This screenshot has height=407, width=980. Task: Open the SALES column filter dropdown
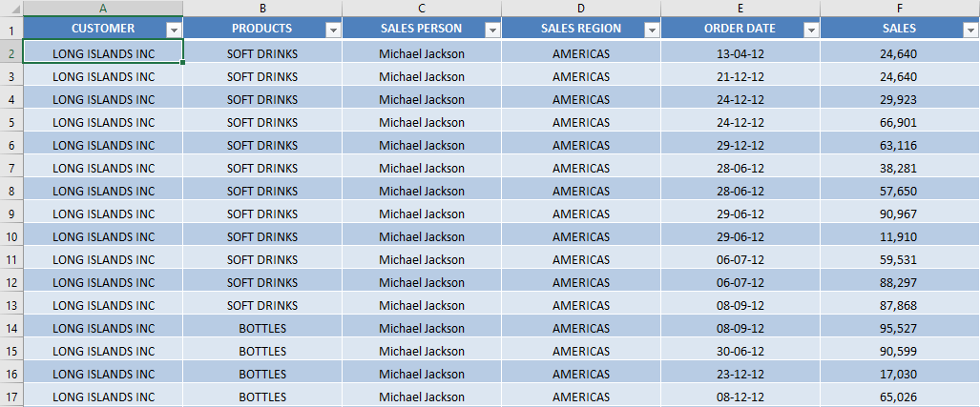point(971,30)
